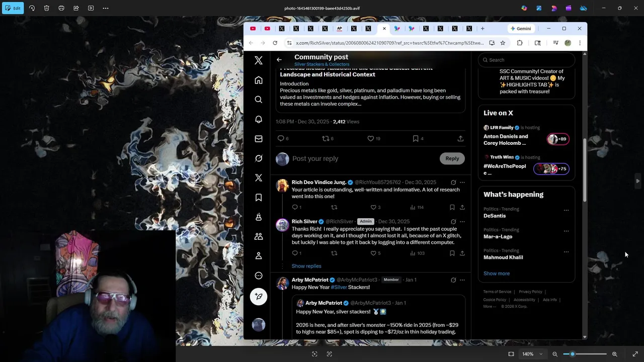Share the photo from Photos toolbar
Viewport: 644px width, 362px height.
pyautogui.click(x=76, y=8)
